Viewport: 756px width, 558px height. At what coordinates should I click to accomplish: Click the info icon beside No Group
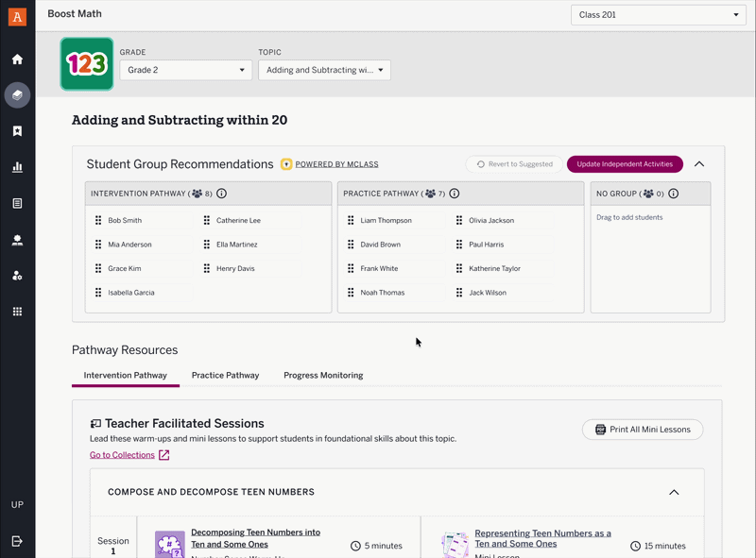click(673, 194)
